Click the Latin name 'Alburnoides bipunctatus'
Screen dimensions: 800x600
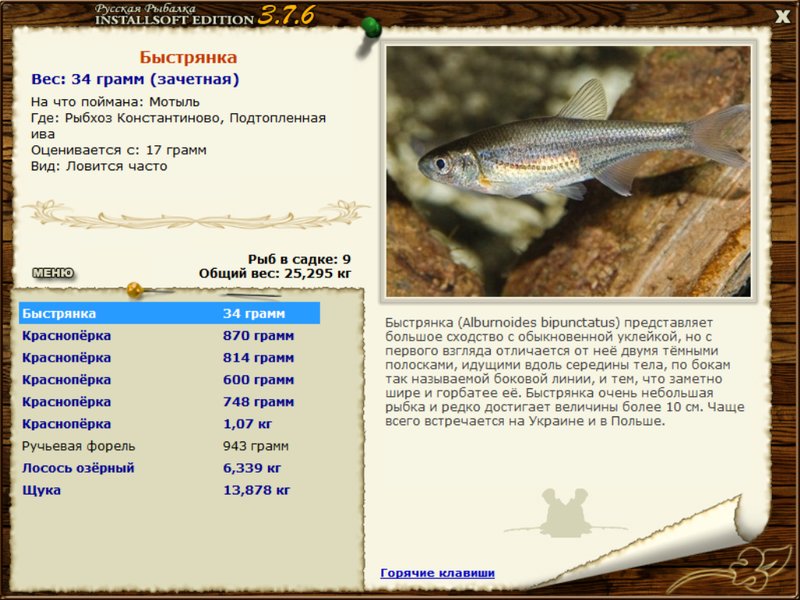(541, 322)
